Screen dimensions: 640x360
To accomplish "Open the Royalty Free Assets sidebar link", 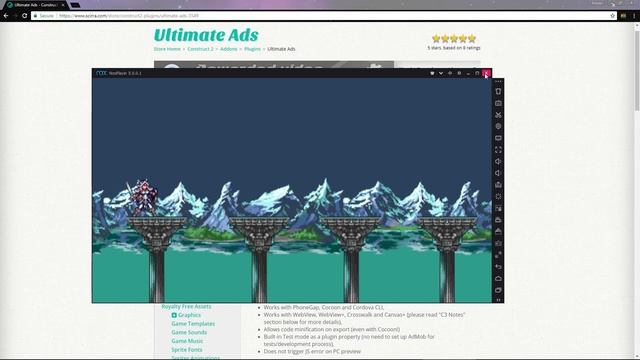I will [186, 307].
